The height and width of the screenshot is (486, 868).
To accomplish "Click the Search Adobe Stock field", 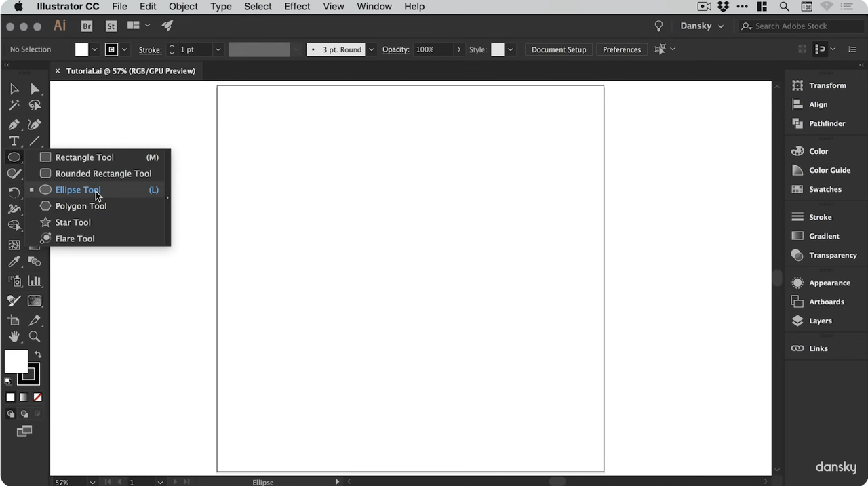I will tap(800, 26).
